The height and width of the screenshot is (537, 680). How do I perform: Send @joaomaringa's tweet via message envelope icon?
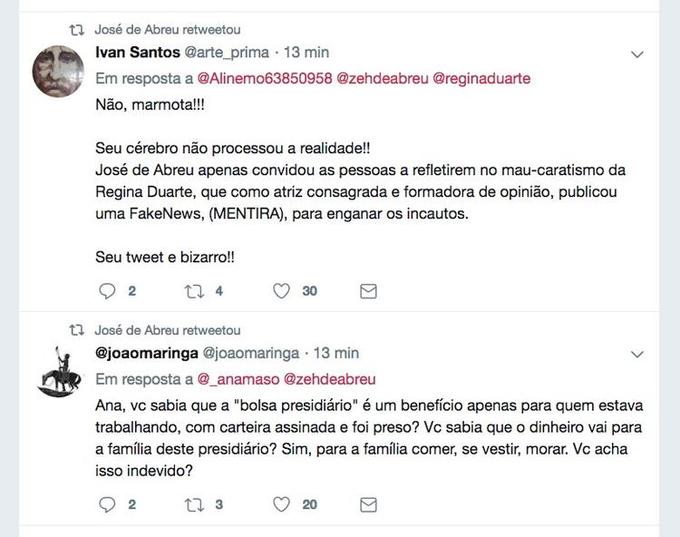pos(367,505)
